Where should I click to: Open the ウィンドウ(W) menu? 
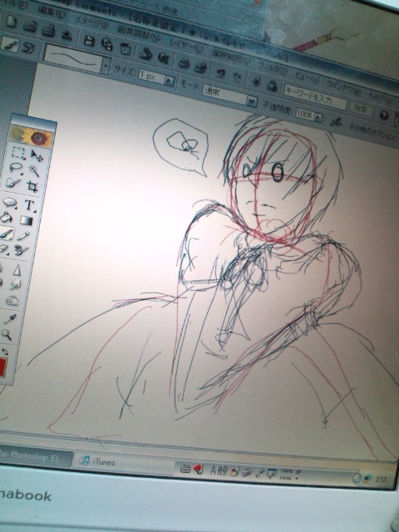click(x=343, y=88)
